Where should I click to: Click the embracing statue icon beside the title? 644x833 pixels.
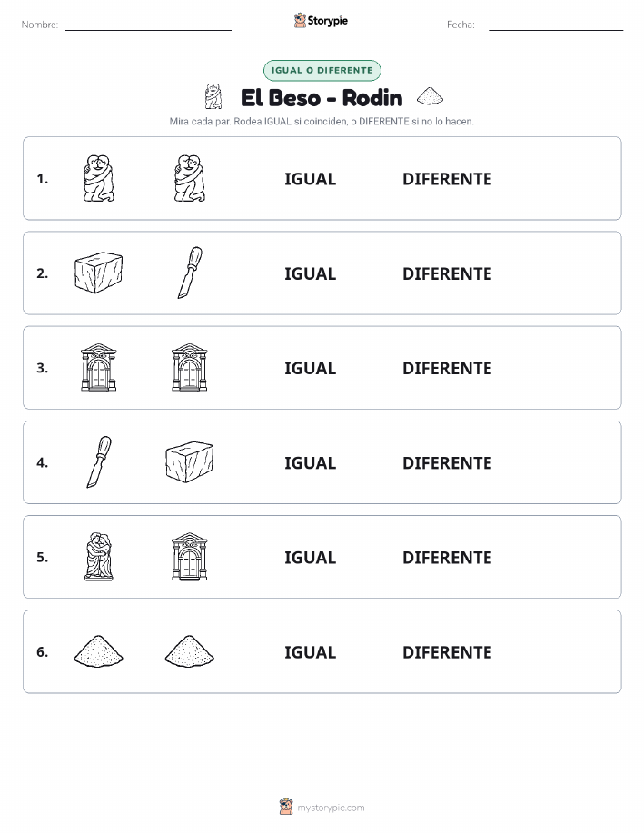pos(213,96)
